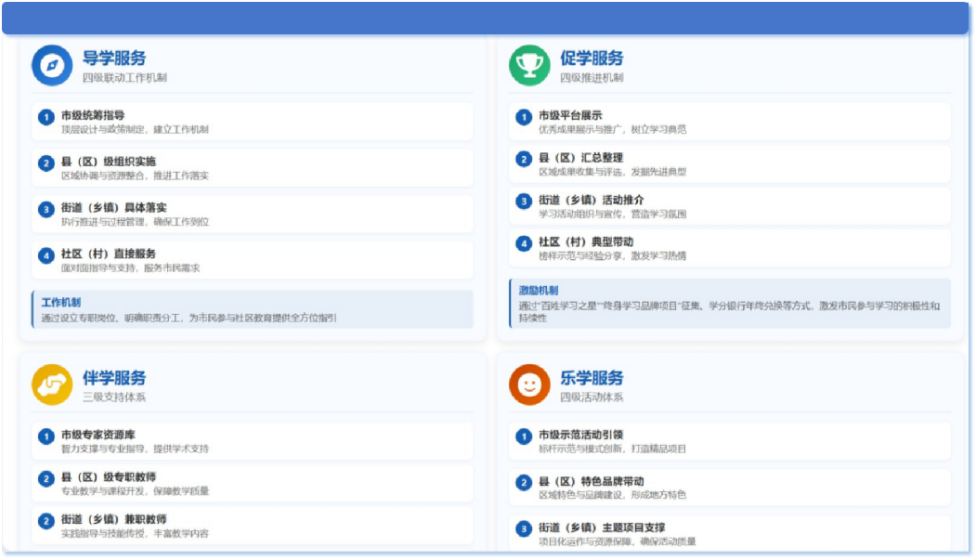
Task: Open the 乐学服务 section heading
Action: [x=592, y=379]
